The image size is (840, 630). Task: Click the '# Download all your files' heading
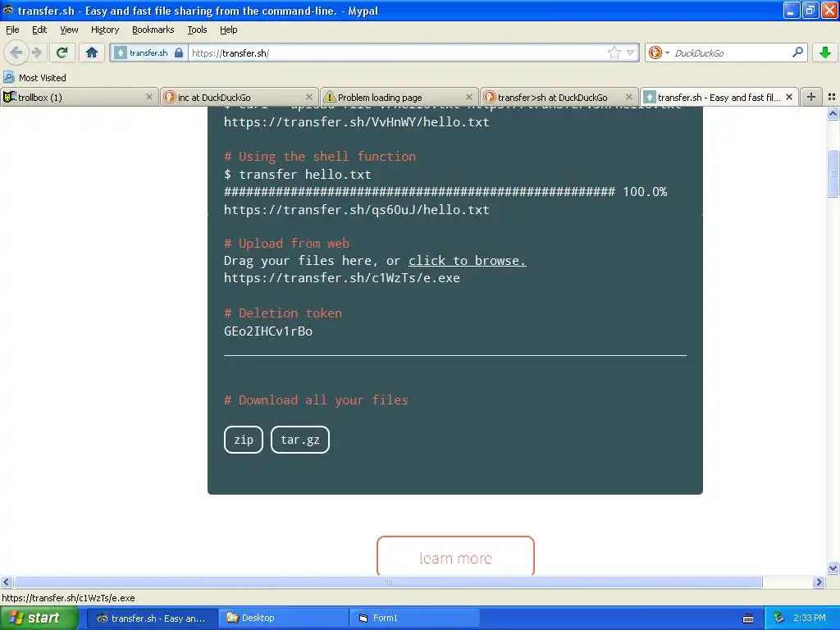coord(316,400)
